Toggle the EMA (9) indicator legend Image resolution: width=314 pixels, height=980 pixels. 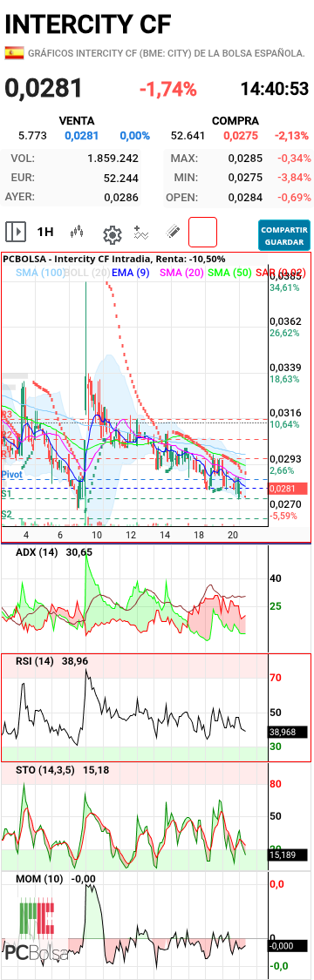(131, 273)
